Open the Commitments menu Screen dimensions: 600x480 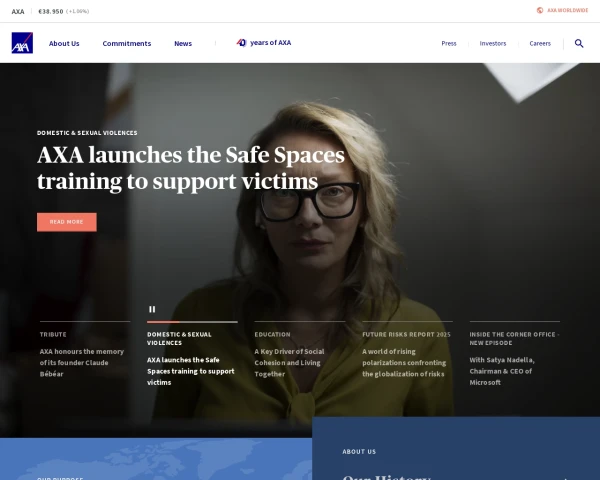[x=126, y=43]
